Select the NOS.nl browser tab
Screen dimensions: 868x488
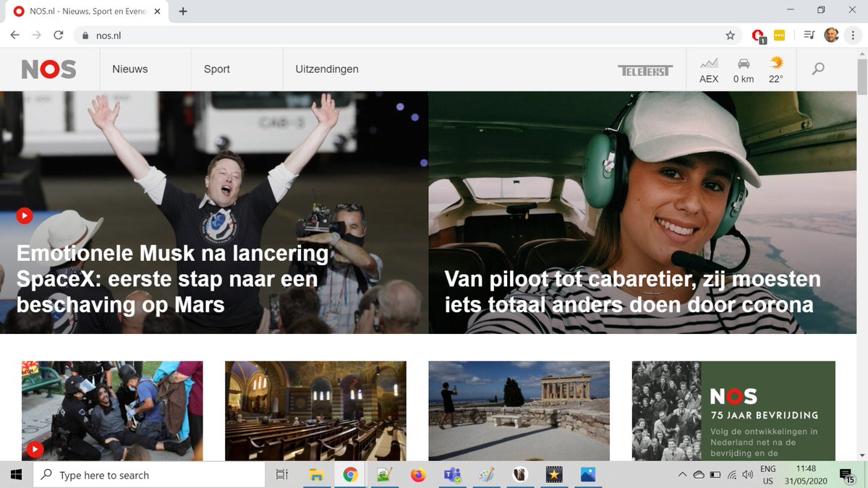click(x=87, y=12)
